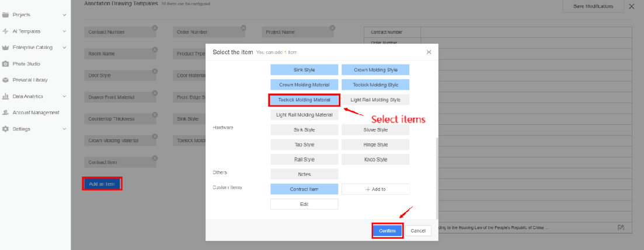Click the Account Management user icon
The image size is (644, 250).
5,112
